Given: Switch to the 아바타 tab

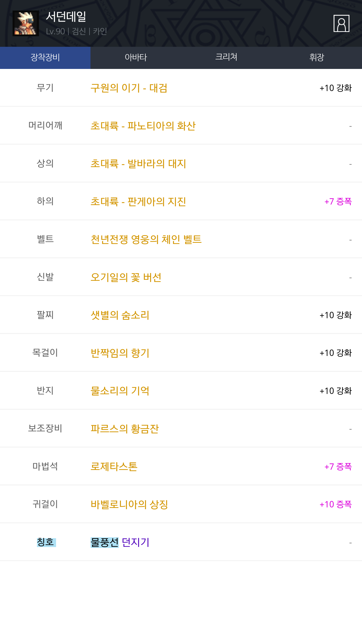Looking at the screenshot, I should click(x=136, y=58).
